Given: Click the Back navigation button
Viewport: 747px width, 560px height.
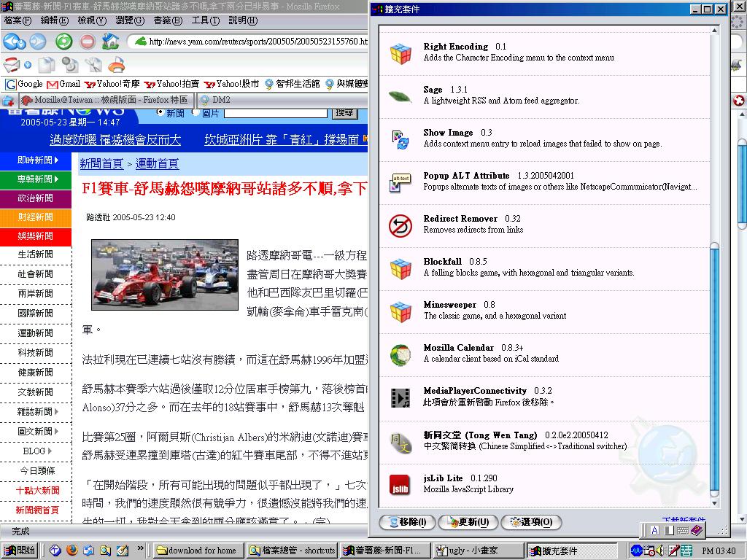Looking at the screenshot, I should tap(10, 42).
